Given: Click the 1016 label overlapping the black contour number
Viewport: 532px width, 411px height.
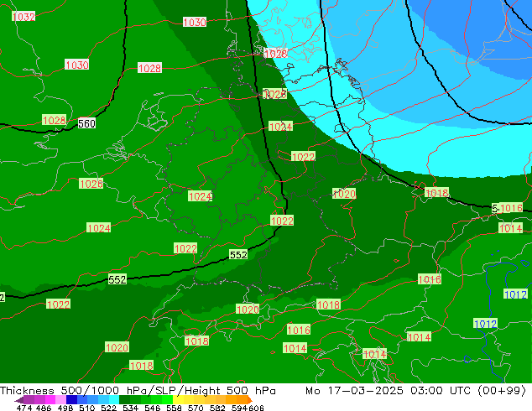Looking at the screenshot, I should pos(511,208).
